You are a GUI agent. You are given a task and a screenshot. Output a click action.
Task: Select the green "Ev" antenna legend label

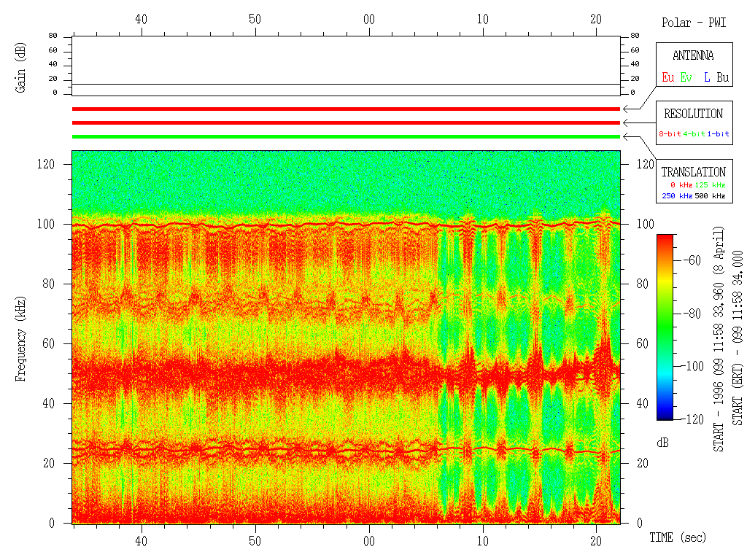(686, 77)
